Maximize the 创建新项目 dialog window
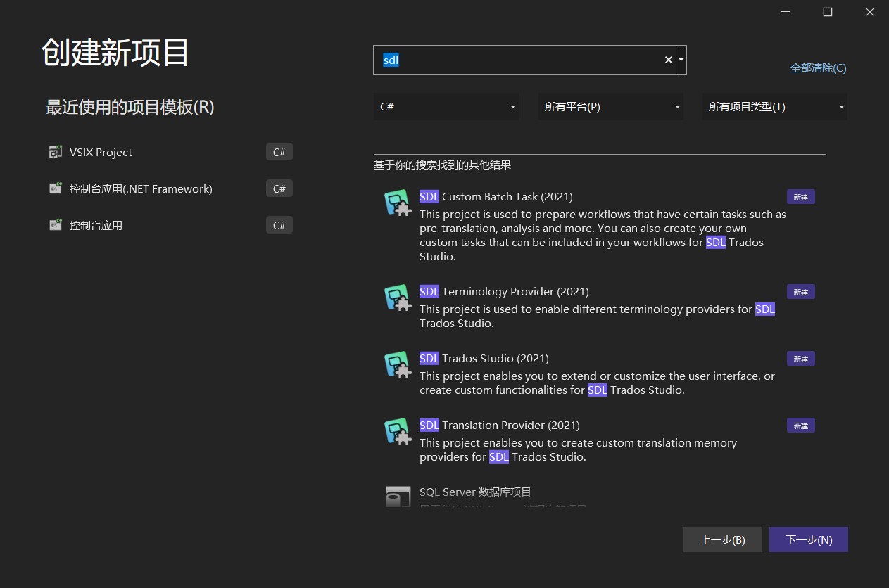The image size is (889, 588). (828, 12)
